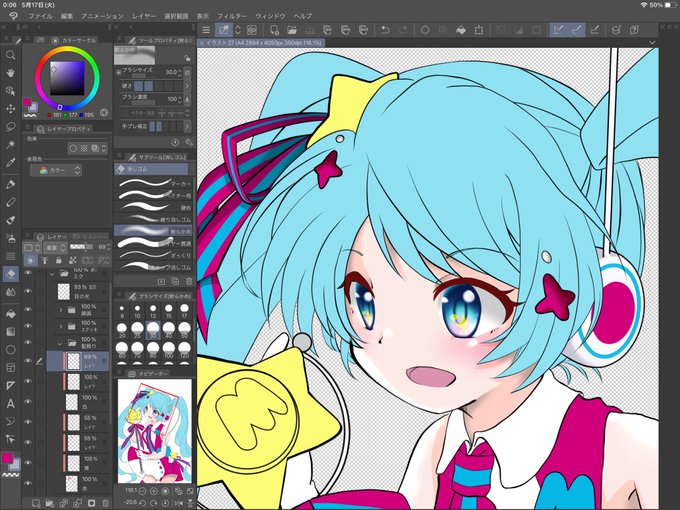The width and height of the screenshot is (680, 510).
Task: Expand hardness settings arrow in tool property
Action: click(187, 86)
